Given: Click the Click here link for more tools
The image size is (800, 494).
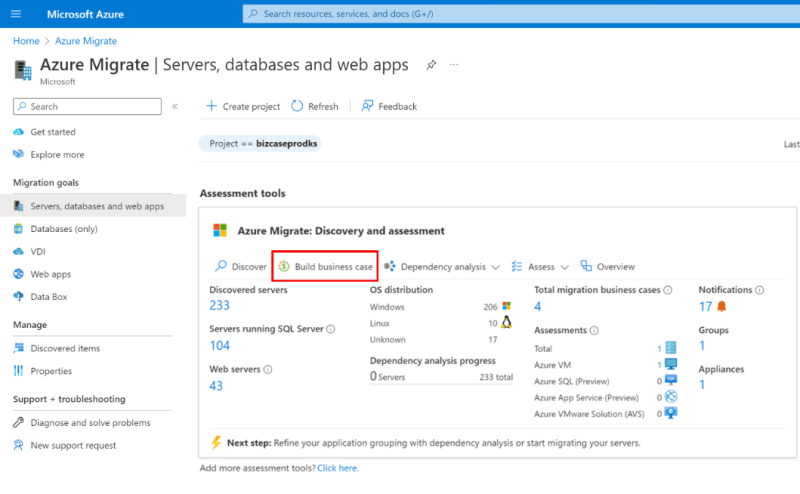Looking at the screenshot, I should 338,468.
